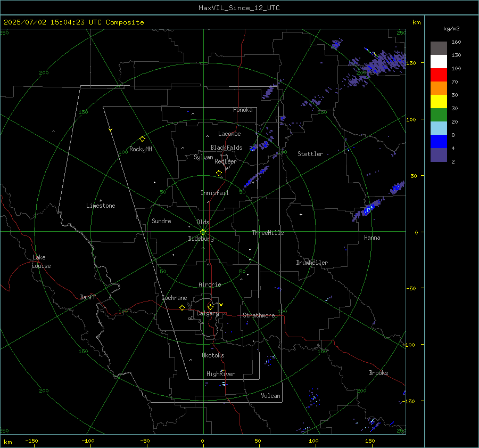Click the yellow diamond marker beside RockyMH

point(142,139)
